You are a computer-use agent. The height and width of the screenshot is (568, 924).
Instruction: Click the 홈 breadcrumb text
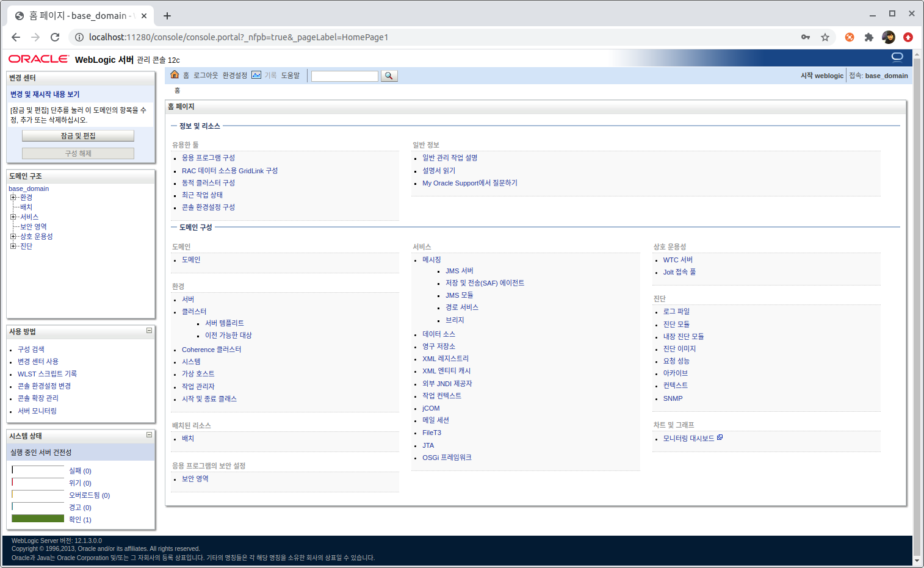(x=177, y=90)
